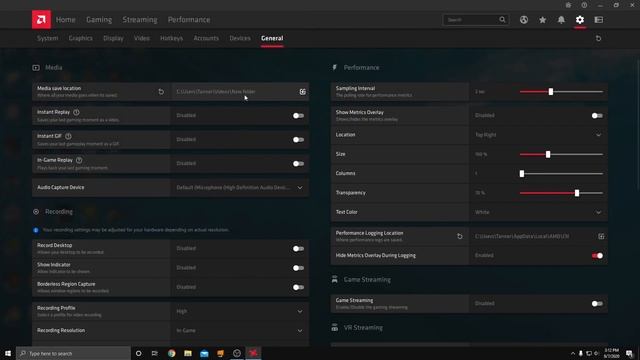Click the bug report icon in title bar
Image resolution: width=640 pixels, height=360 pixels.
click(568, 5)
